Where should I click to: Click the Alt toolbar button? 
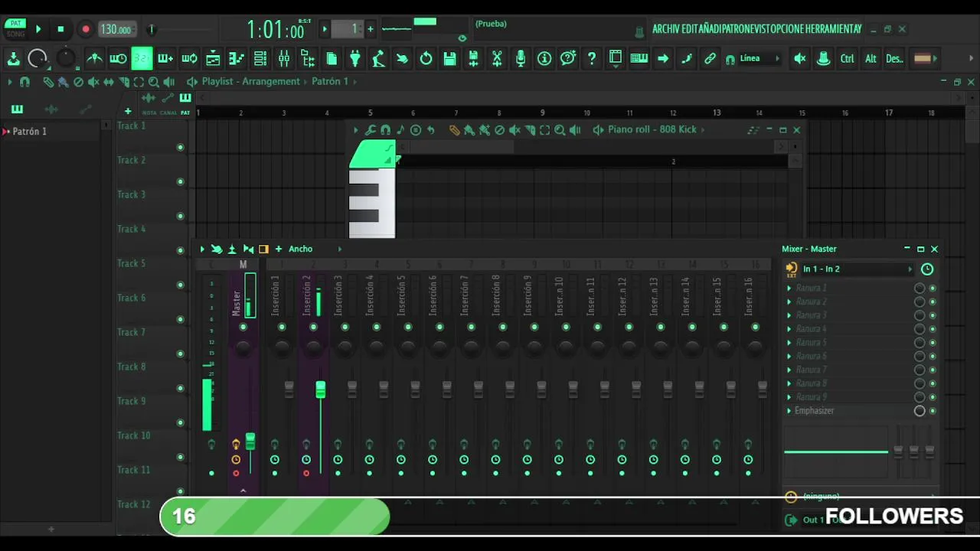pos(871,58)
